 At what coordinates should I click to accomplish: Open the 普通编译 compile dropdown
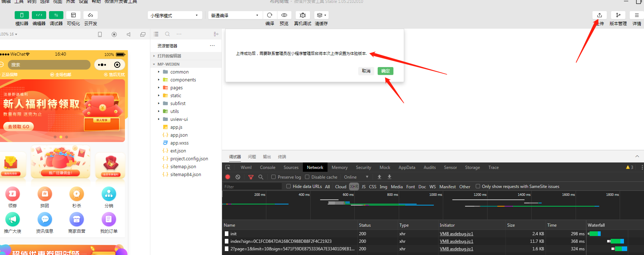tap(235, 15)
